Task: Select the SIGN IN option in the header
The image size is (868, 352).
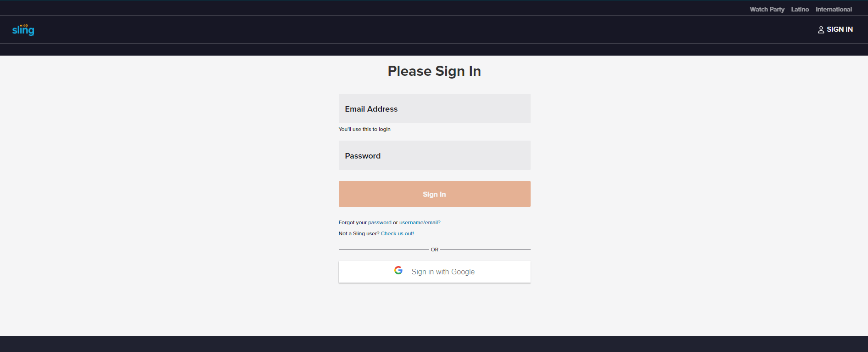Action: [x=840, y=29]
